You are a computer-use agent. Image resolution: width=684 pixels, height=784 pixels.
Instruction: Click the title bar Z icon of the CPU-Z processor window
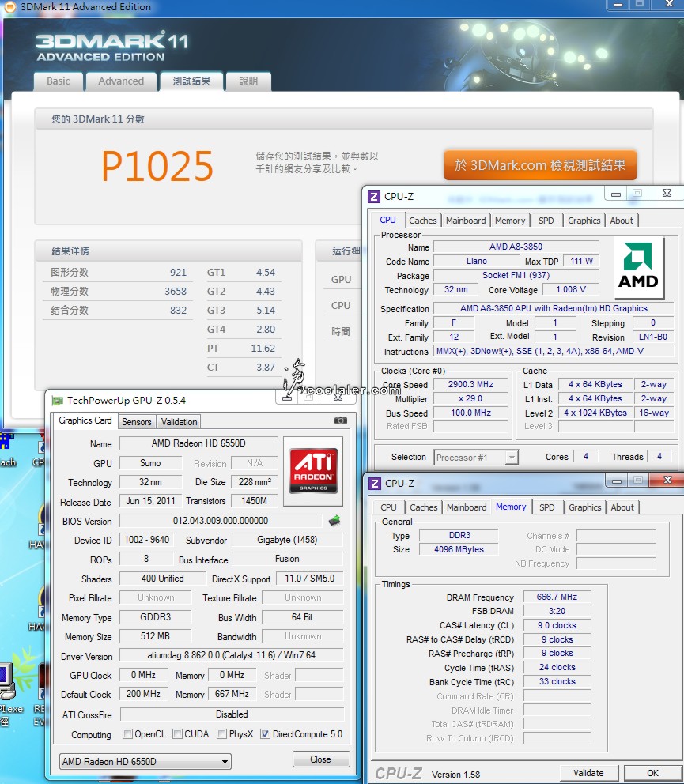point(374,197)
